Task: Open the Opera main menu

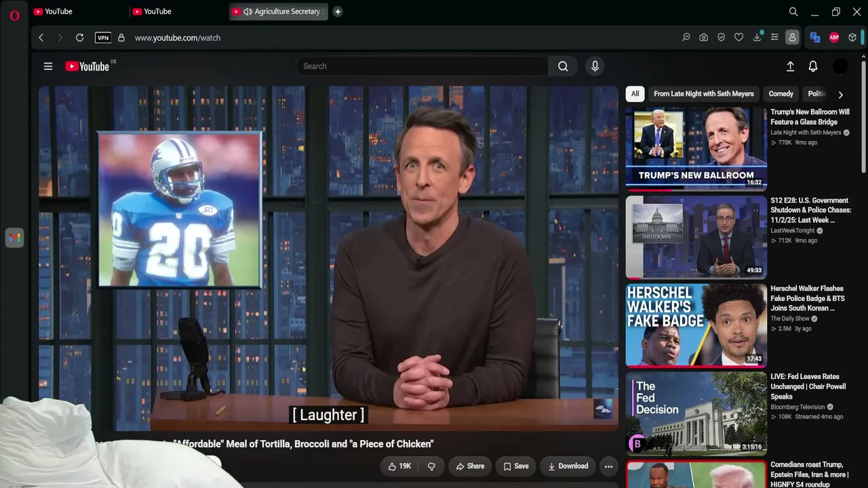Action: coord(14,15)
